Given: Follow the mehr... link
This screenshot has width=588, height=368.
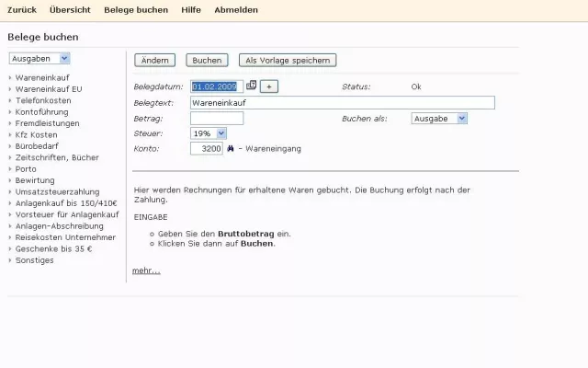Looking at the screenshot, I should 146,270.
